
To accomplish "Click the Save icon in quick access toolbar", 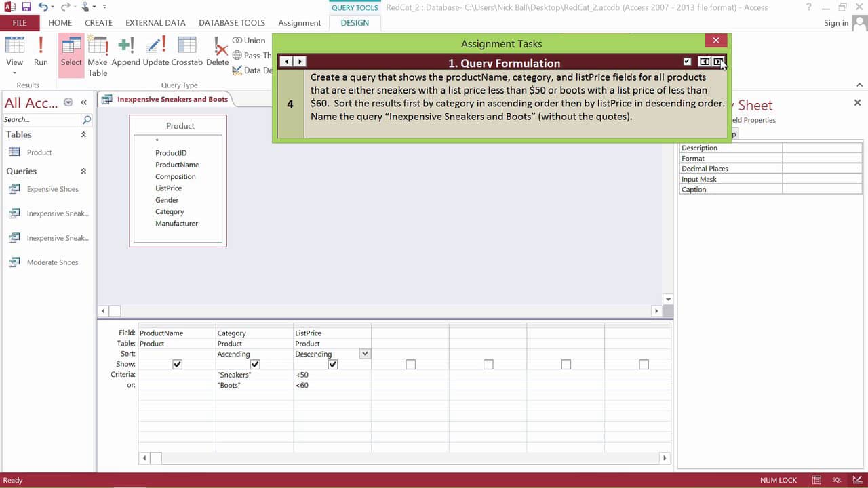I will point(26,7).
